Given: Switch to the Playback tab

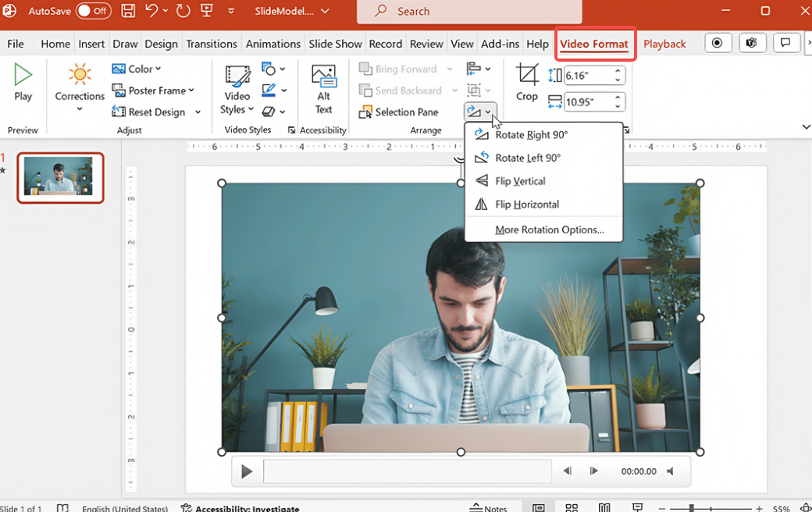Looking at the screenshot, I should click(664, 44).
